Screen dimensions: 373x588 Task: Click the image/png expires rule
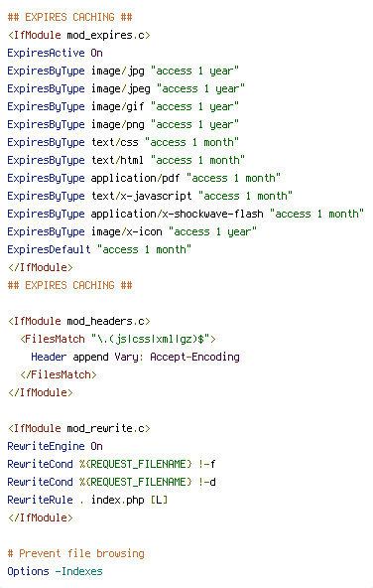(x=123, y=124)
